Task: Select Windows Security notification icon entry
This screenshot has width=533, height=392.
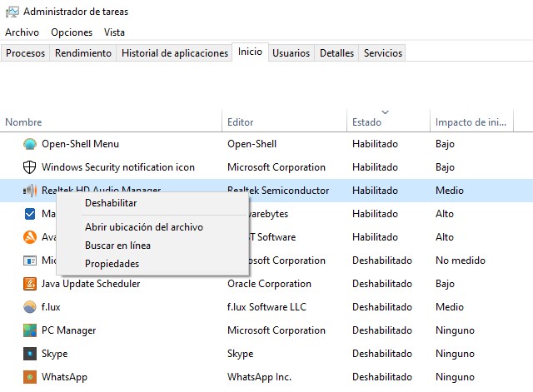Action: [118, 167]
